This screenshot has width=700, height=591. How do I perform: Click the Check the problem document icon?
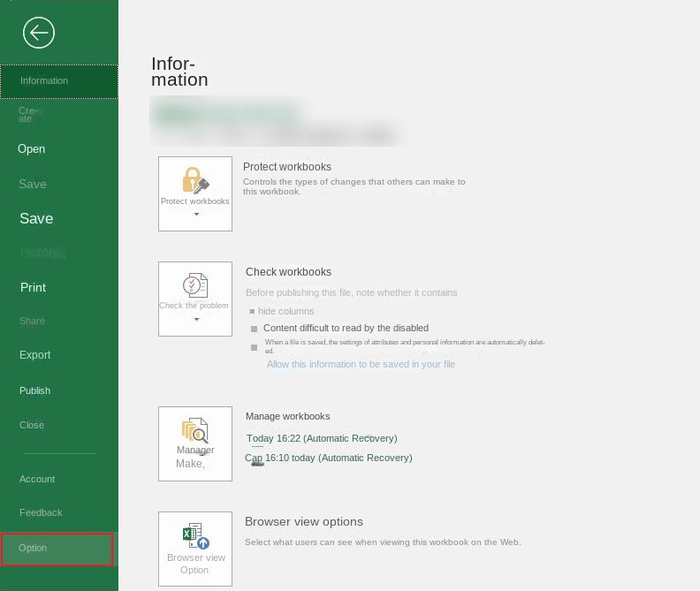point(194,285)
